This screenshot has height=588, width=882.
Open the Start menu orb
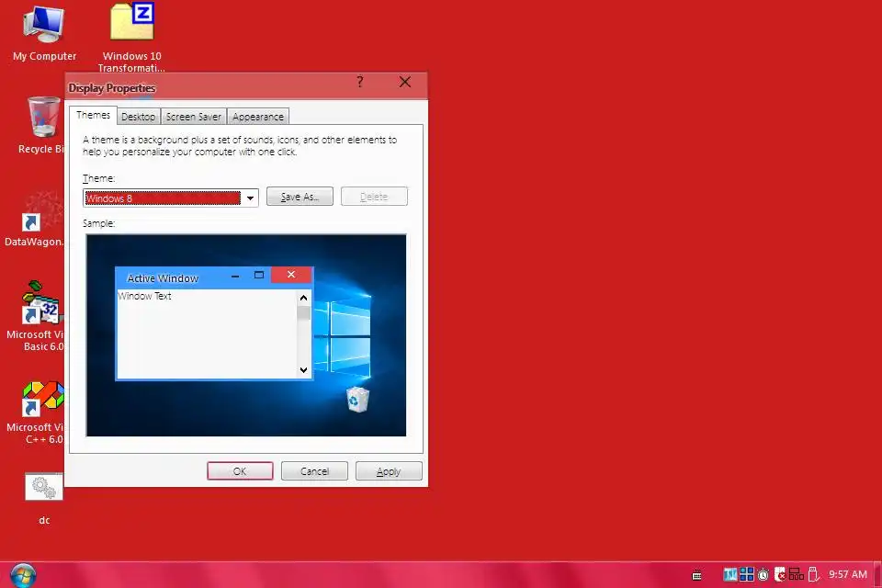click(23, 575)
